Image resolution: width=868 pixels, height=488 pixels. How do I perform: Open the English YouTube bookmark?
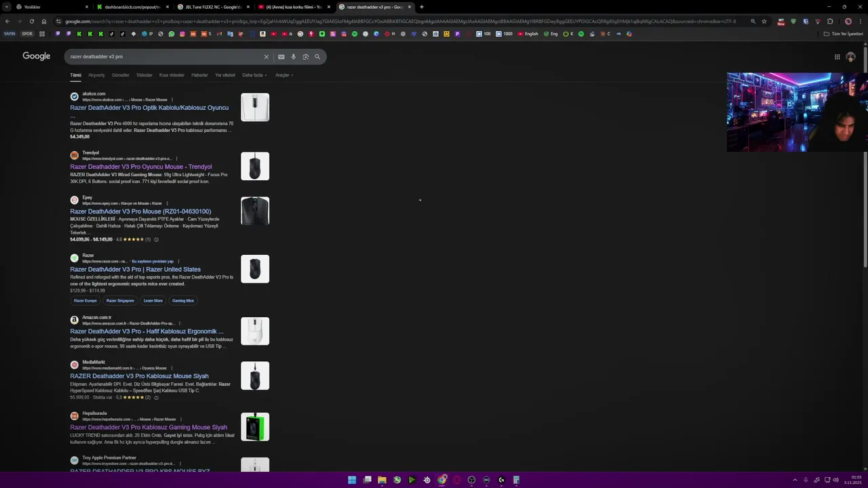coord(528,34)
